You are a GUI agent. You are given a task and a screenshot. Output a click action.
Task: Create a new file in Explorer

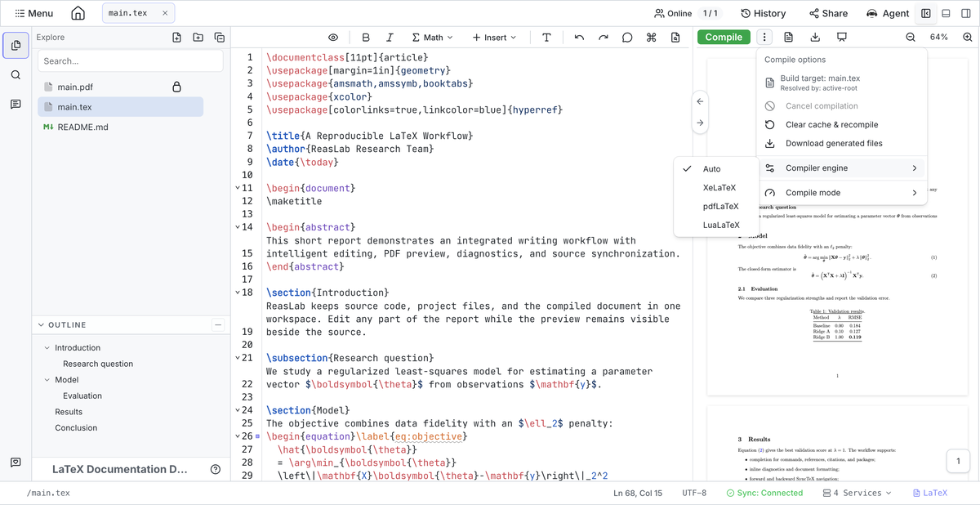click(176, 38)
